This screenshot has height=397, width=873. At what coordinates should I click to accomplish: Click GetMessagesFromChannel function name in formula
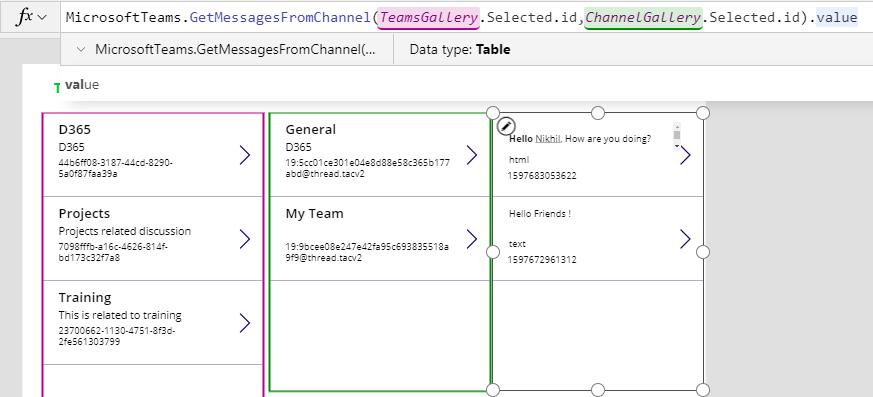click(280, 17)
